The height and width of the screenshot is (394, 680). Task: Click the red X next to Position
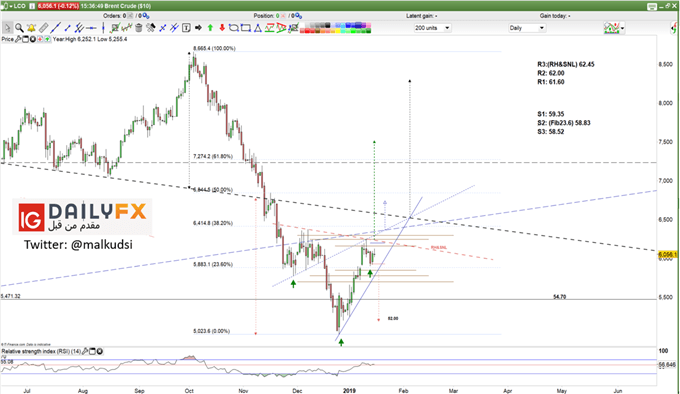tap(283, 16)
